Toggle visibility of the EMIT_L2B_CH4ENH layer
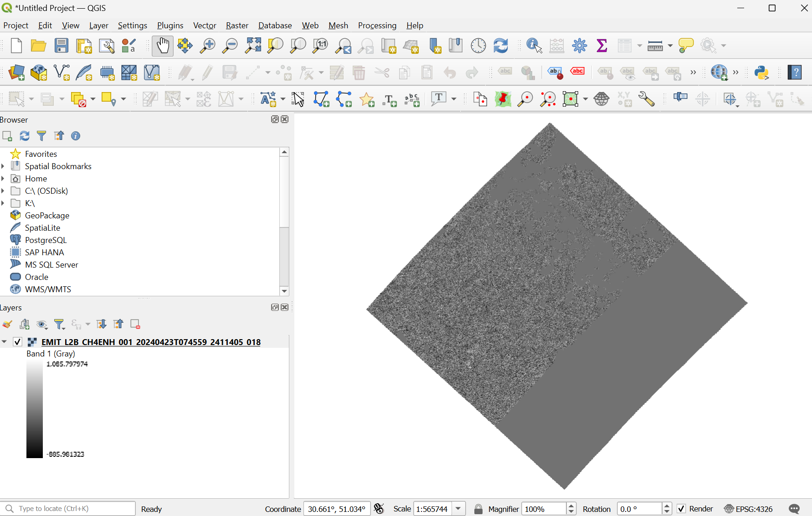 [17, 342]
